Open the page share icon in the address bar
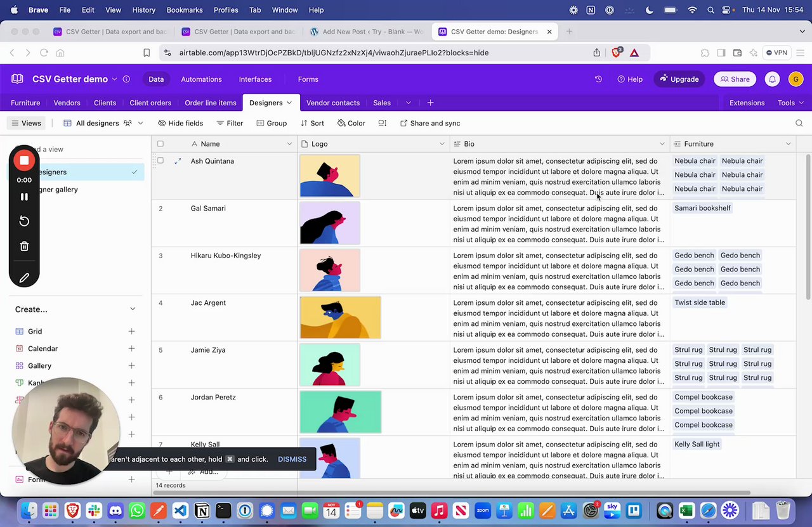Viewport: 812px width, 527px height. coord(597,53)
